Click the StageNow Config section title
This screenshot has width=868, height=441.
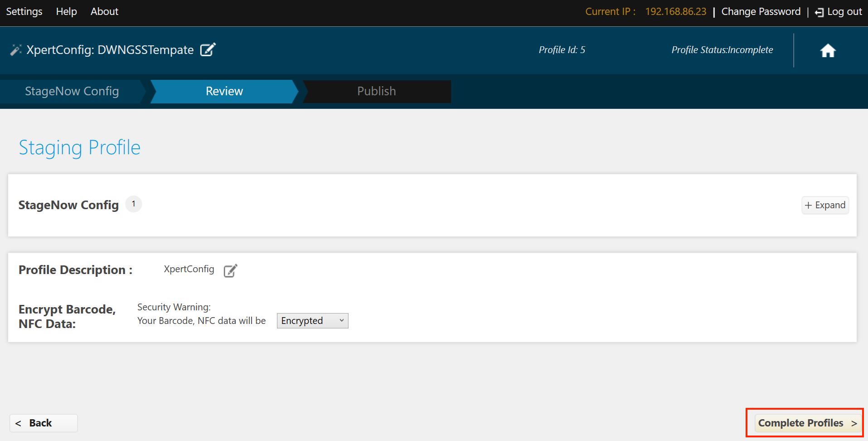click(x=68, y=205)
